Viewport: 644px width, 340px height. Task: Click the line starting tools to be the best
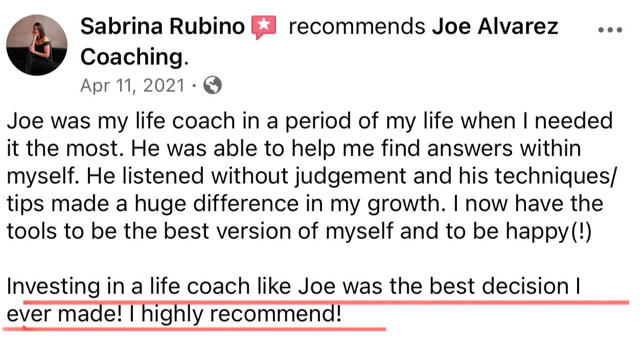point(298,232)
